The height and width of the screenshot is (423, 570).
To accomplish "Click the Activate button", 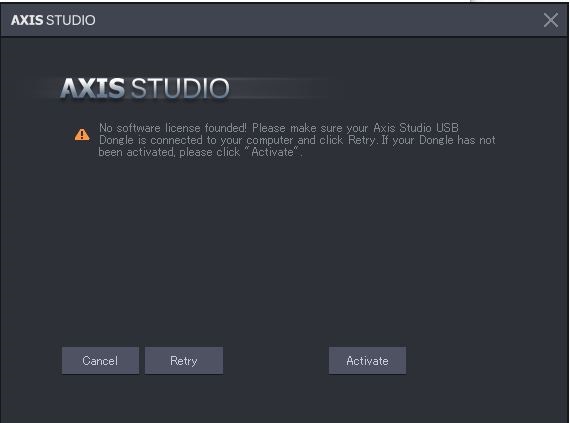I will tap(368, 360).
